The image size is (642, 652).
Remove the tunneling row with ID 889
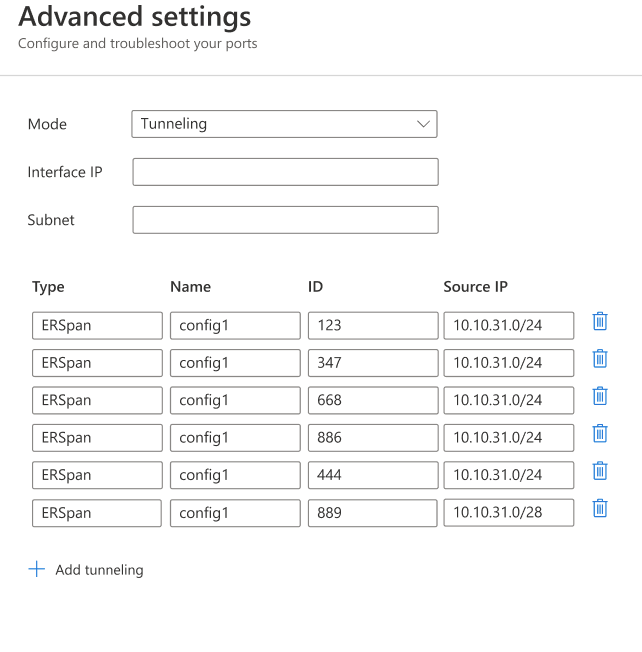point(600,509)
